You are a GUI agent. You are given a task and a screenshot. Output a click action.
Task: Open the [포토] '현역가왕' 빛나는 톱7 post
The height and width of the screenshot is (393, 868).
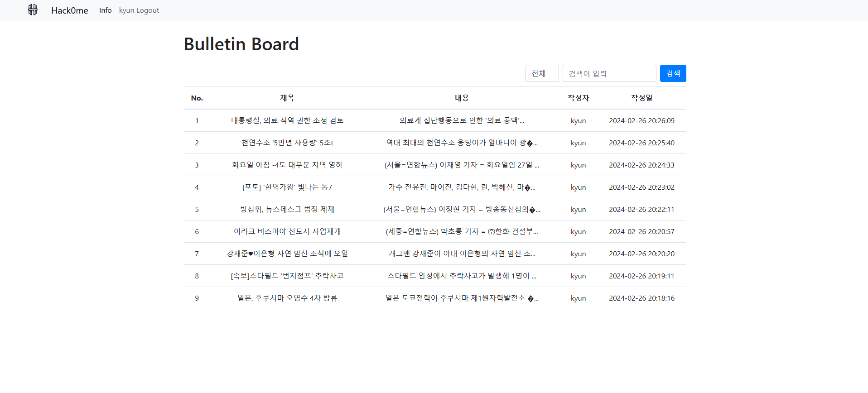coord(287,187)
